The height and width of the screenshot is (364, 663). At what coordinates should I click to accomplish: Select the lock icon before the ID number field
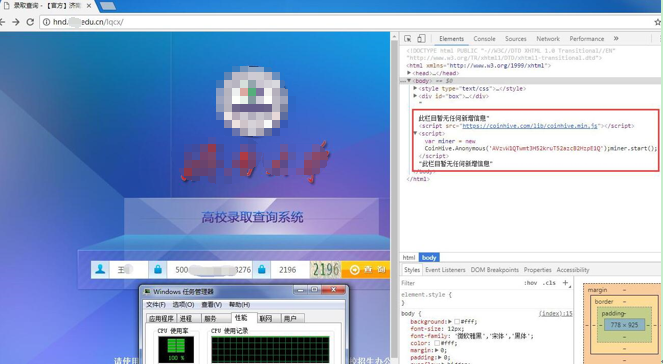pyautogui.click(x=158, y=270)
